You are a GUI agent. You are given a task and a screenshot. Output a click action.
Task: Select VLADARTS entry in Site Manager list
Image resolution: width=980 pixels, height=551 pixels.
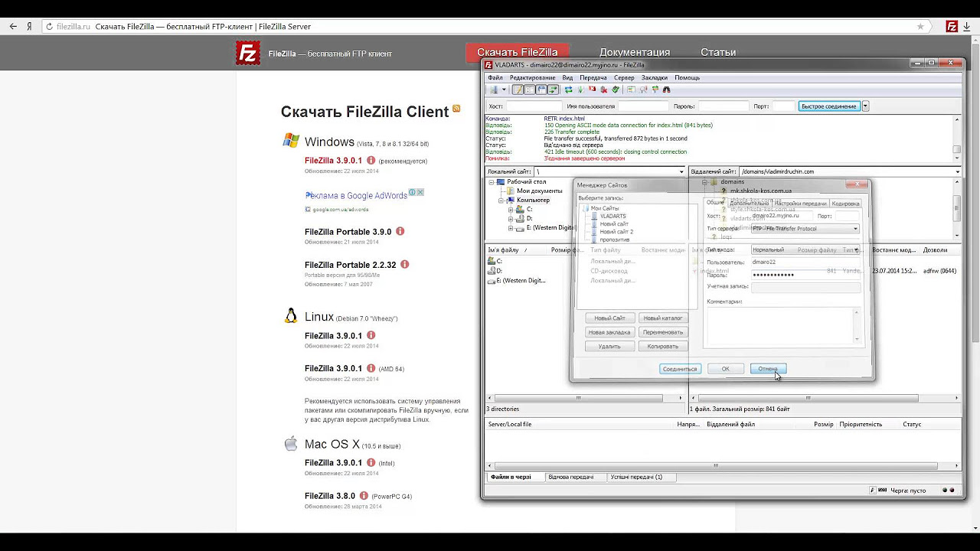coord(612,217)
